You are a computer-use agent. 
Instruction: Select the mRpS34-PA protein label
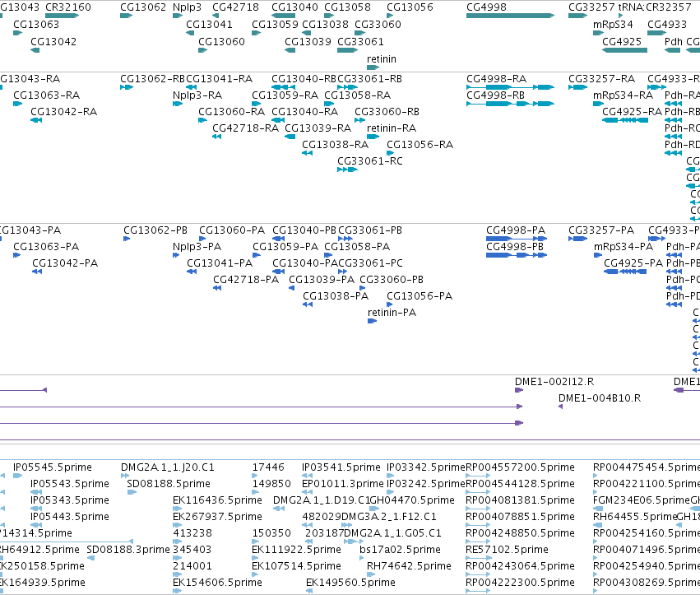[x=624, y=247]
